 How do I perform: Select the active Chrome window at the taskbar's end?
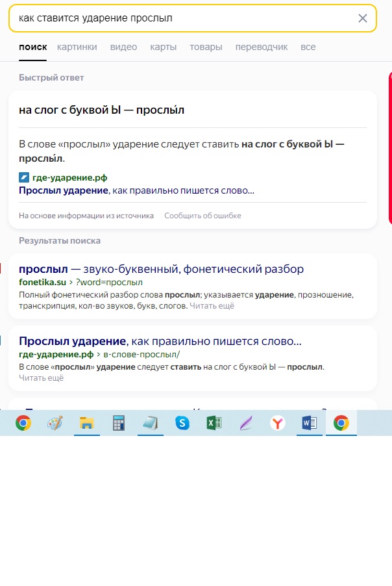pos(341,423)
